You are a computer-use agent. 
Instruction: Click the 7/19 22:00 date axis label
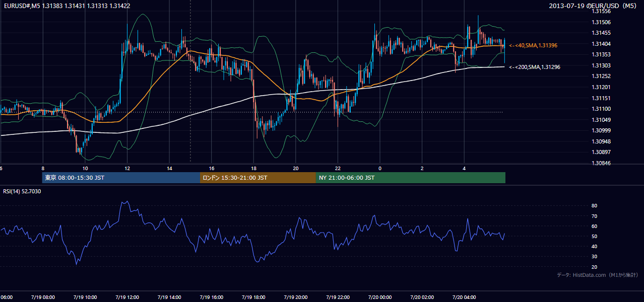[x=338, y=297]
